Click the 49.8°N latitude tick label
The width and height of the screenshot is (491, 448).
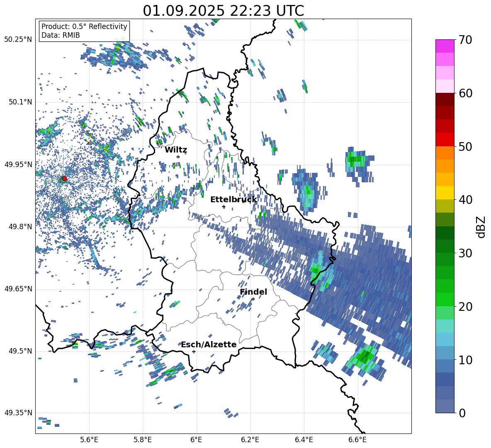[x=21, y=226]
